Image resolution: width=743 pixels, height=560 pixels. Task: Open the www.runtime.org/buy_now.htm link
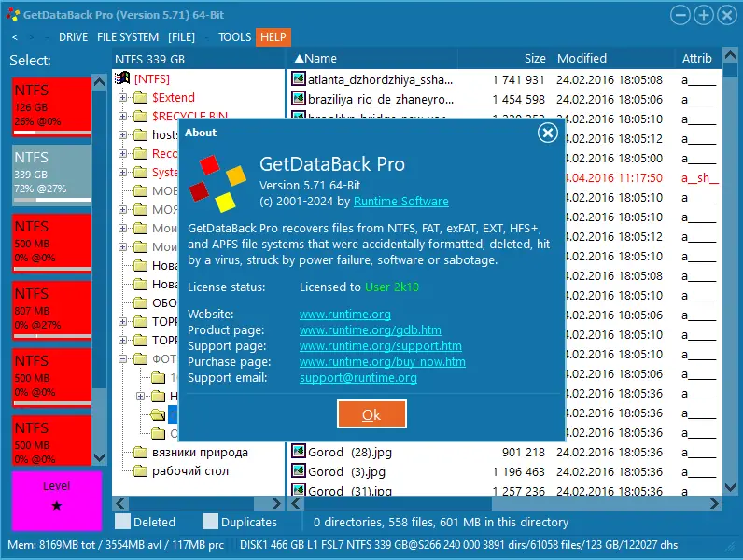tap(383, 362)
